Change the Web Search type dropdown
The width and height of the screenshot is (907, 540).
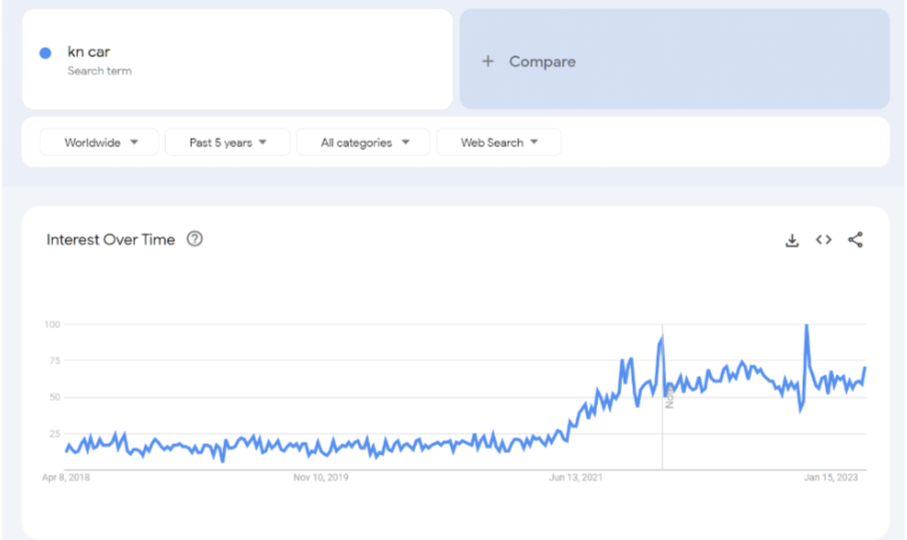coord(498,143)
